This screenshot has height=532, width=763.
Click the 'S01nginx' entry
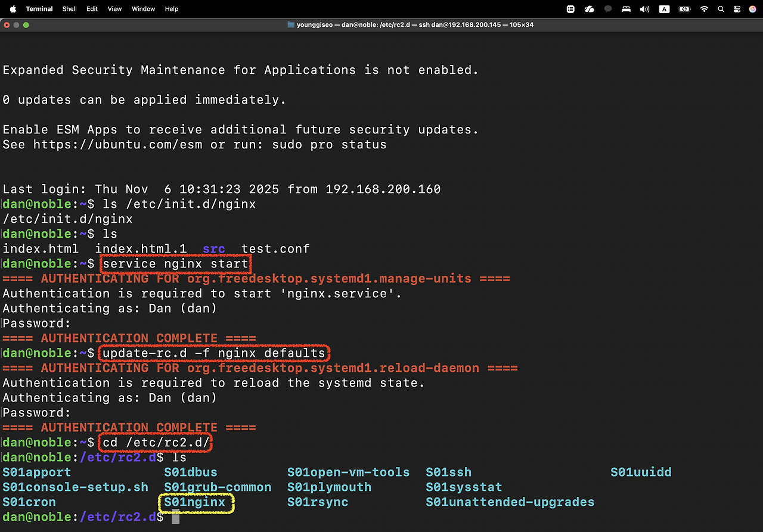[195, 502]
